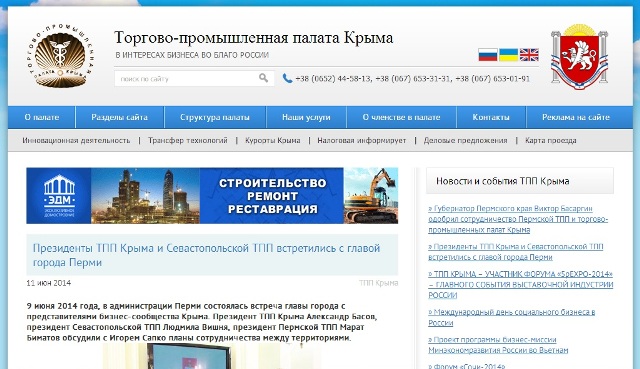
Task: Click the construction excavator banner image
Action: 371,196
